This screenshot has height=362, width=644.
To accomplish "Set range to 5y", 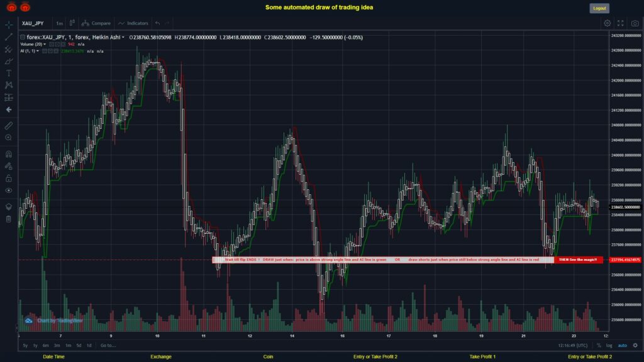I will tap(25, 346).
